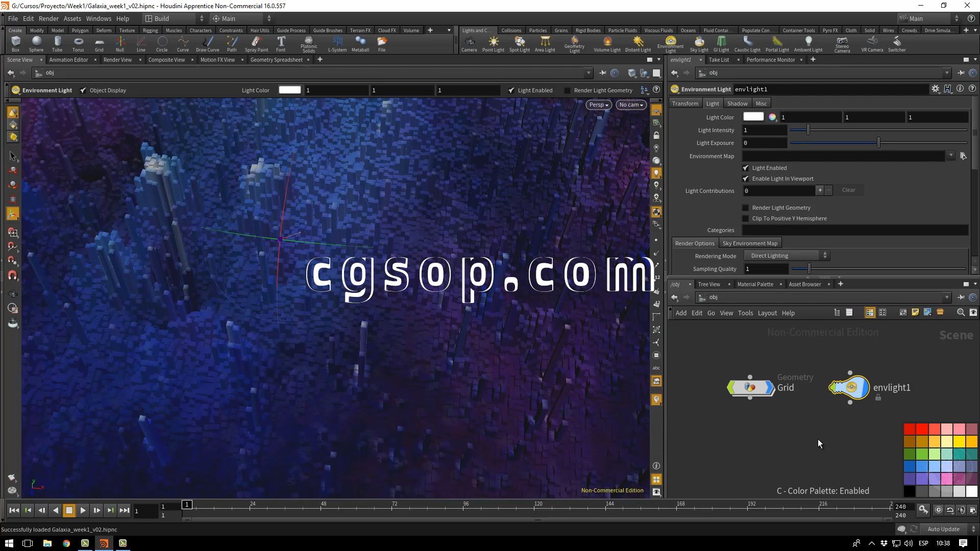Switch to the Shadow parameter tab
The image size is (980, 551).
737,104
